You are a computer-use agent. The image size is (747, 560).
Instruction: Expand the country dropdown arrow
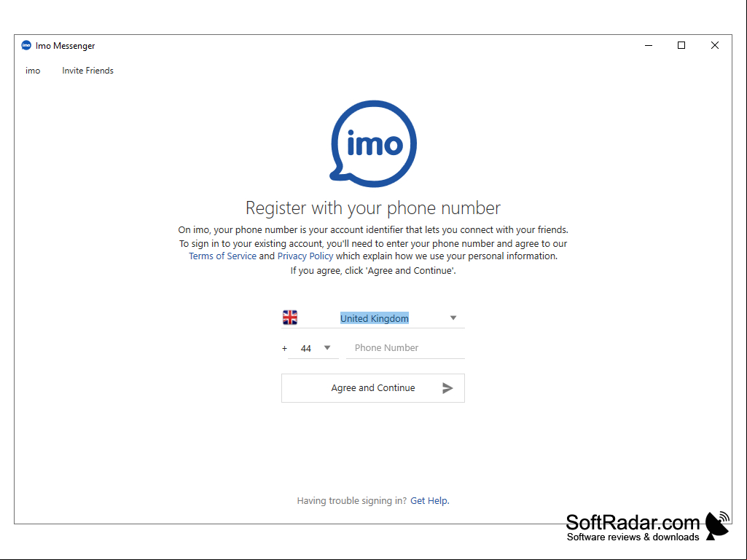tap(453, 318)
